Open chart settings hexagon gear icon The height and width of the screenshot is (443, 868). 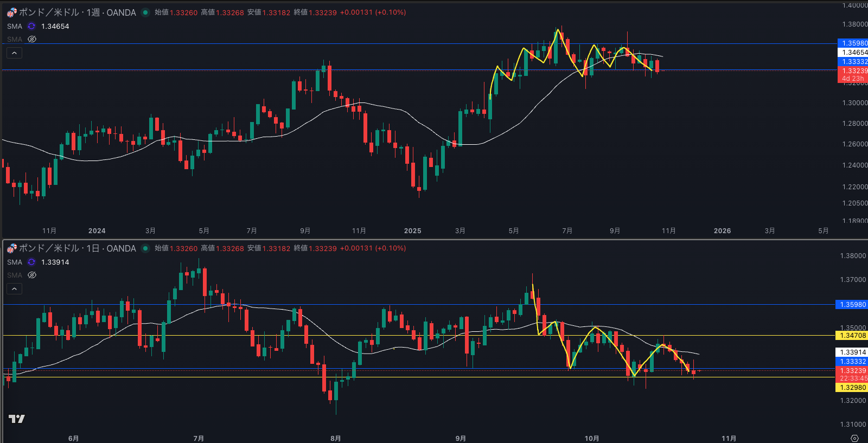click(854, 438)
